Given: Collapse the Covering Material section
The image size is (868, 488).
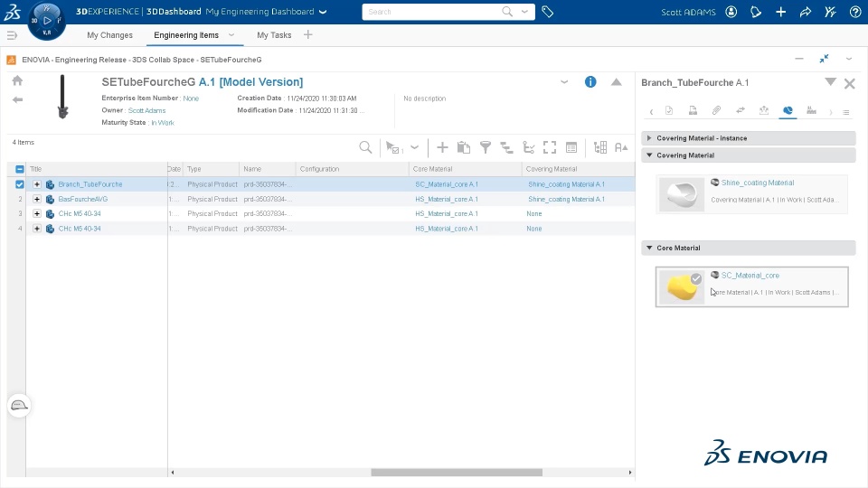Looking at the screenshot, I should pyautogui.click(x=649, y=155).
